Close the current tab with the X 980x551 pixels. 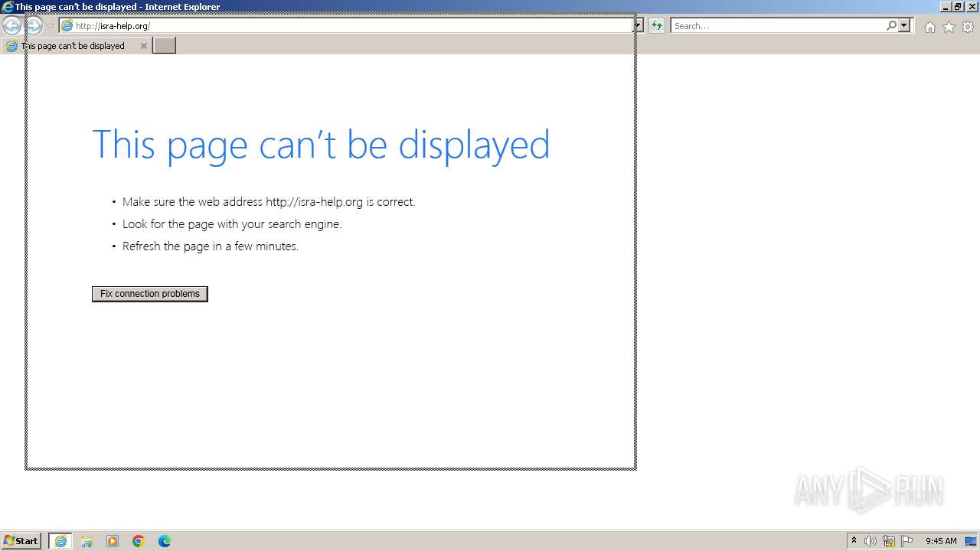point(143,46)
